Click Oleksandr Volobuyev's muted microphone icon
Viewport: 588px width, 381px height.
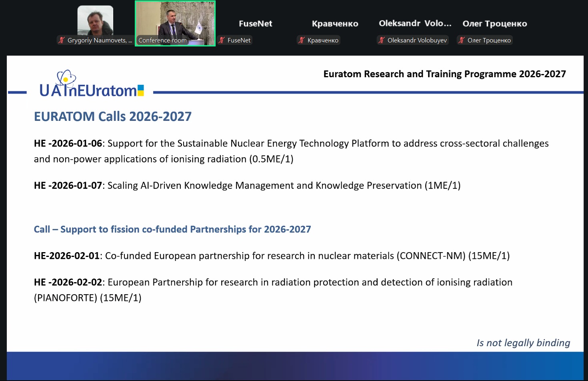(x=382, y=40)
